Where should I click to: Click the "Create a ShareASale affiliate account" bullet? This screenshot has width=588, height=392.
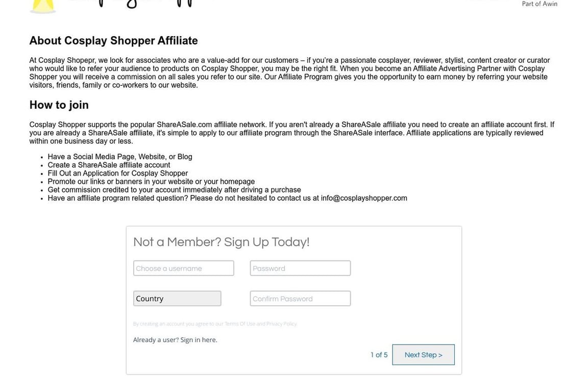pos(109,165)
